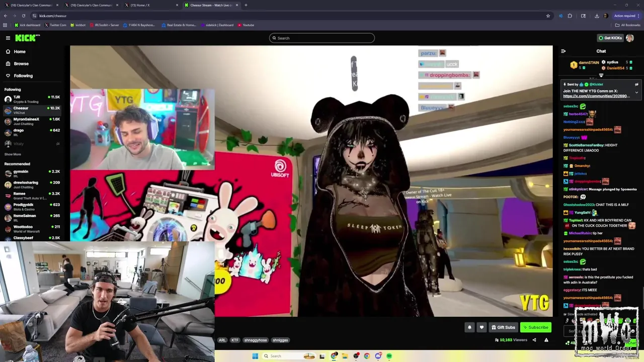Viewport: 644px width, 362px height.
Task: Open Woottodoo recommended channel
Action: coord(32,228)
